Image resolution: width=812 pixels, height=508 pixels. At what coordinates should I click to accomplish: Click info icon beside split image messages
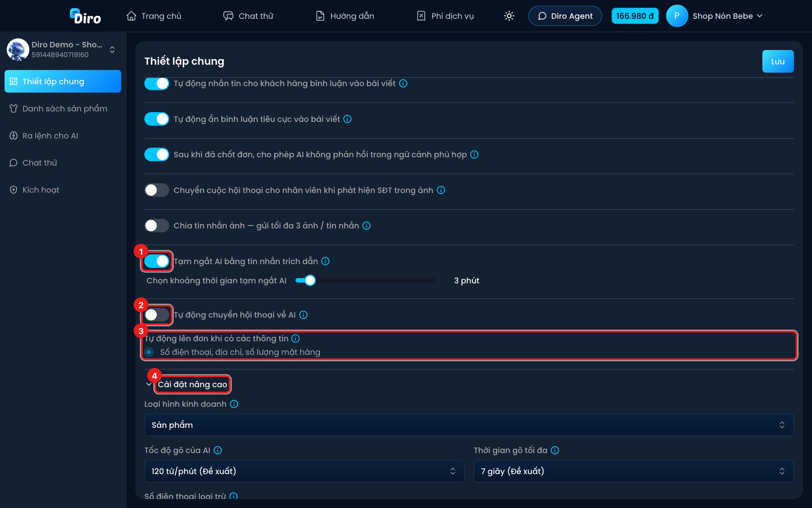tap(366, 225)
